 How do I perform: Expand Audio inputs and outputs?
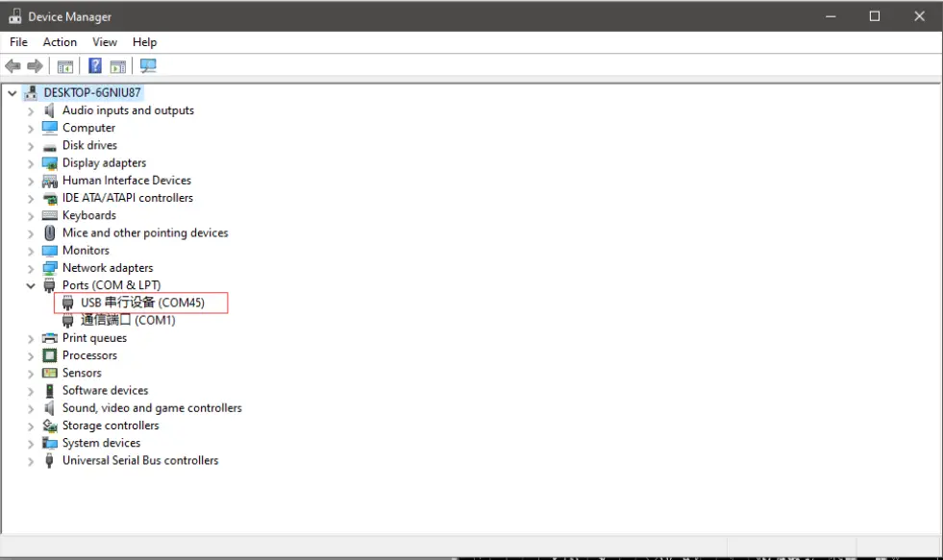31,111
